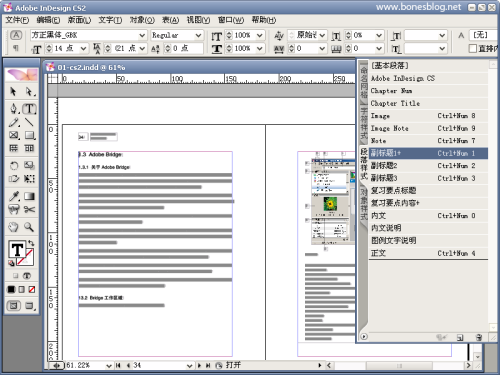Open the 文件(F) menu
500x375 pixels.
pos(17,20)
